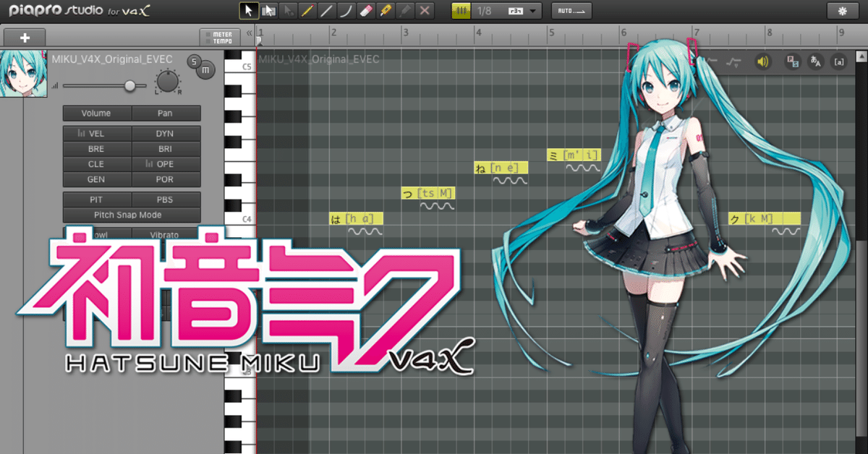Image resolution: width=868 pixels, height=454 pixels.
Task: Open settings with the gear button
Action: (x=841, y=11)
